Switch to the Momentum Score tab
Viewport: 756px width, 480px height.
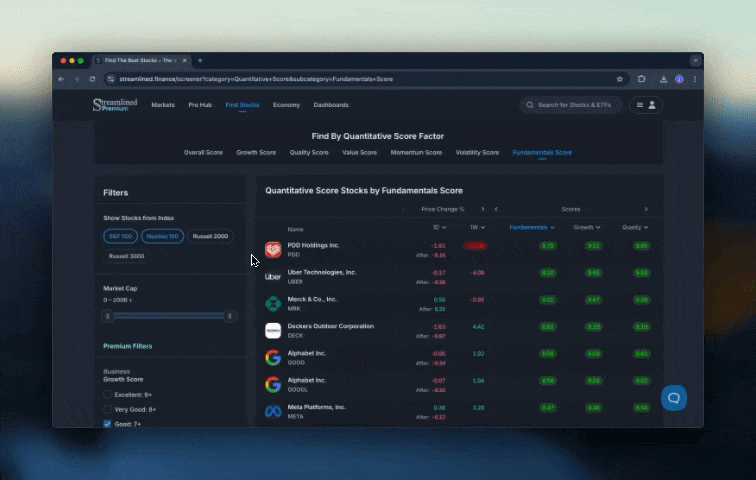pyautogui.click(x=416, y=152)
